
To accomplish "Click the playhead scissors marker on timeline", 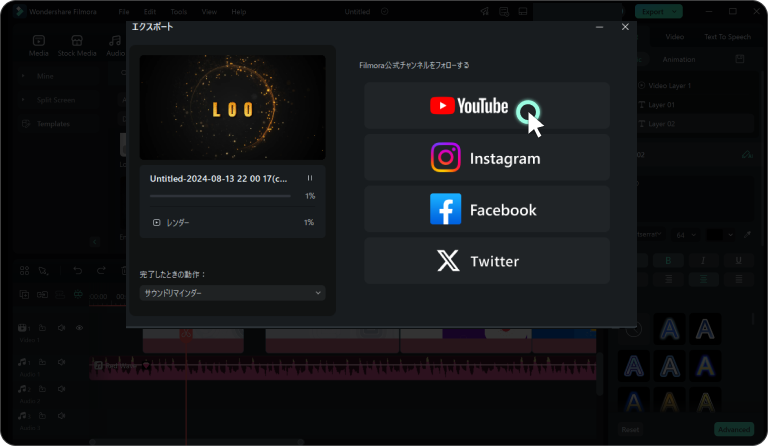I will tap(186, 334).
